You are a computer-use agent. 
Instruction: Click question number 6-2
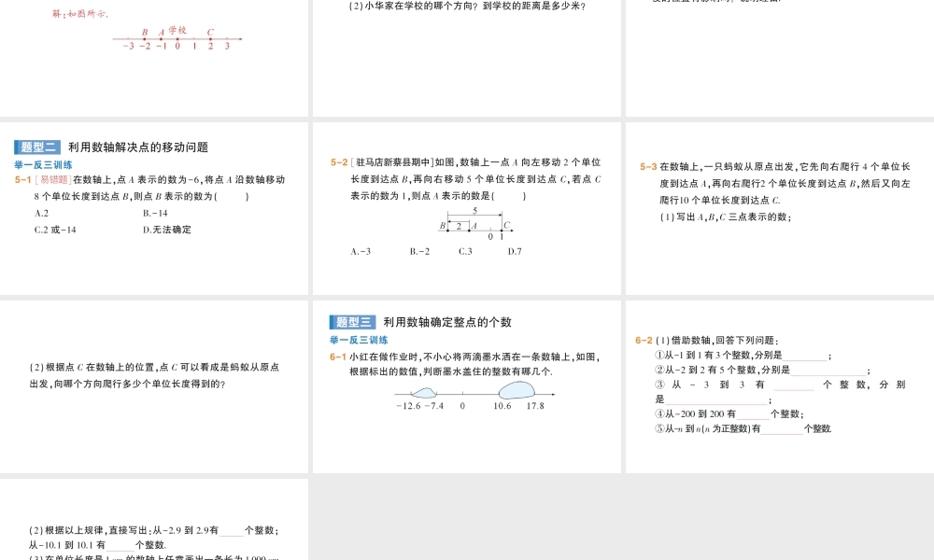644,341
